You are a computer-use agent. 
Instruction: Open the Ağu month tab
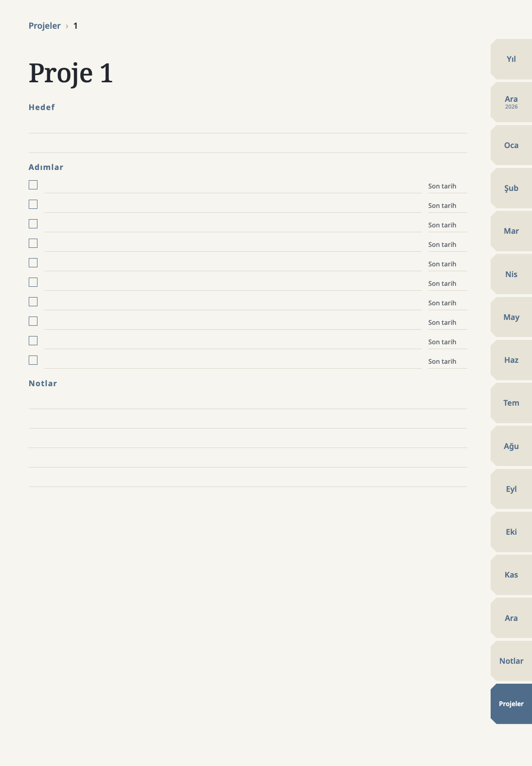511,446
